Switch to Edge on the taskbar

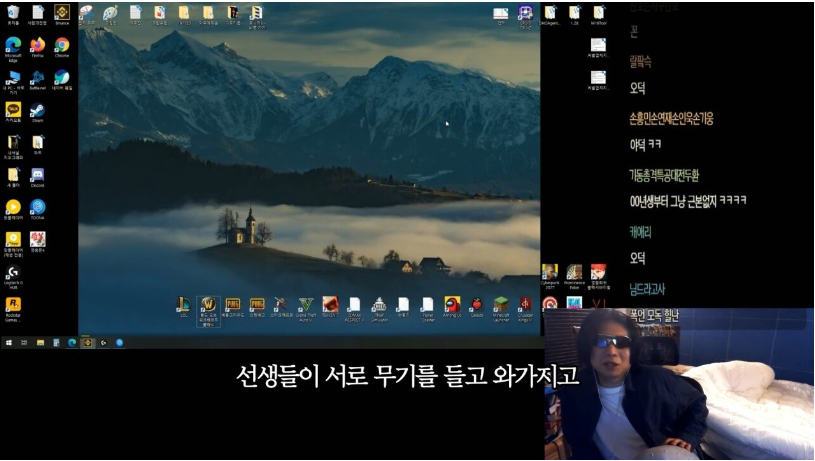click(x=72, y=343)
